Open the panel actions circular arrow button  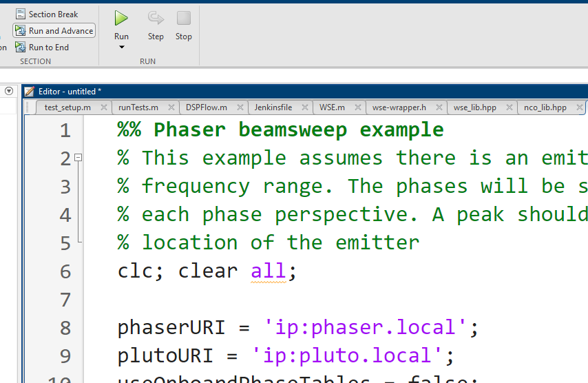coord(9,91)
